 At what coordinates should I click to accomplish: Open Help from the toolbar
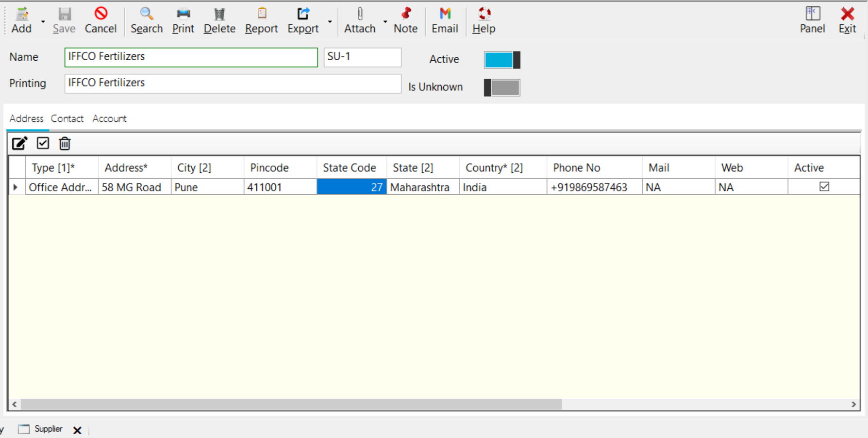click(x=483, y=19)
